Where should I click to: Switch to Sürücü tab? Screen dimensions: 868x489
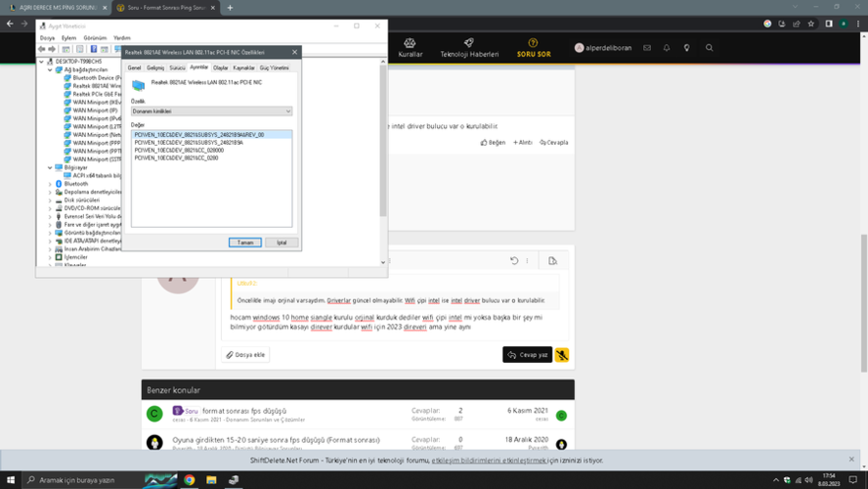(177, 67)
